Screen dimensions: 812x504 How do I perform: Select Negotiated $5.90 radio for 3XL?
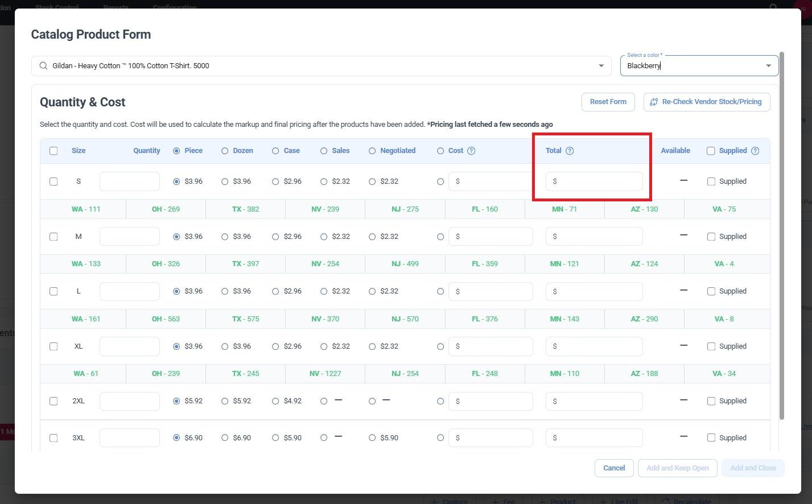[372, 438]
